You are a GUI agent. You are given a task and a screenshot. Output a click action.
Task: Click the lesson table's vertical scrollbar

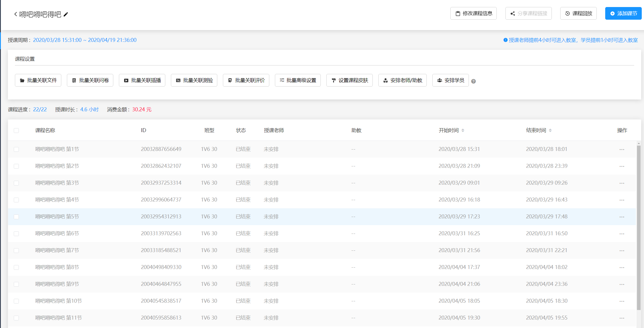(639, 228)
